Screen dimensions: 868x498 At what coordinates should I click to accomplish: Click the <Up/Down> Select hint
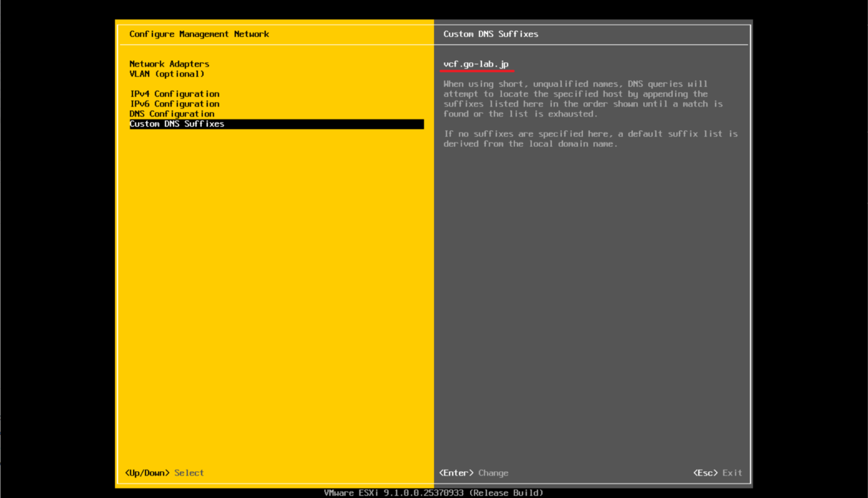tap(164, 473)
